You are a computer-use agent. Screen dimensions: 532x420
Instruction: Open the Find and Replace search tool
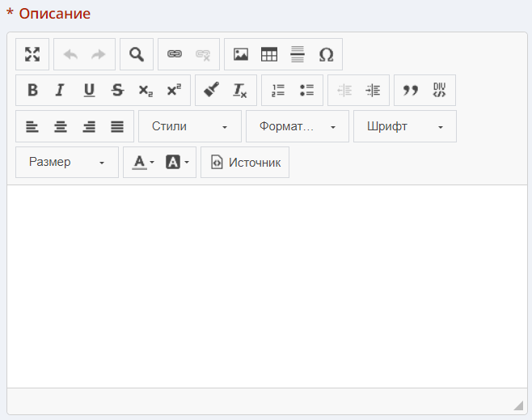click(137, 54)
